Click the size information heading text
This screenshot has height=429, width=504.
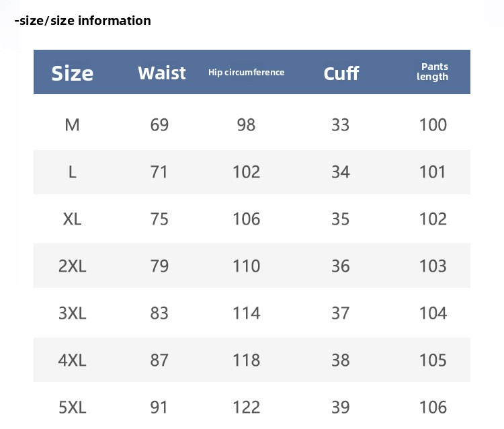(x=83, y=20)
